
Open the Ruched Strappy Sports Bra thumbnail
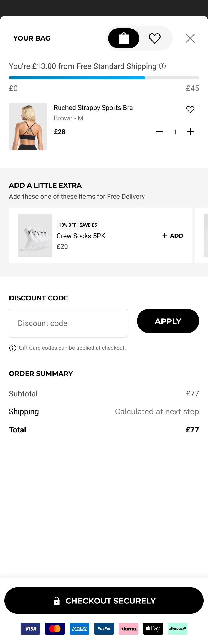click(28, 127)
